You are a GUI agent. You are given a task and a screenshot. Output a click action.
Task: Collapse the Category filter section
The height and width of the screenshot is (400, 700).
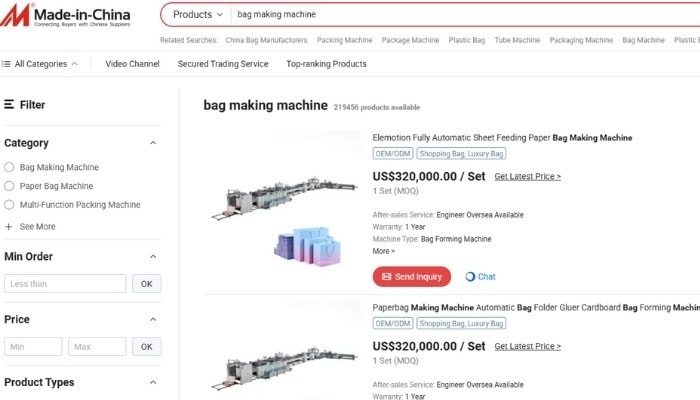point(153,143)
